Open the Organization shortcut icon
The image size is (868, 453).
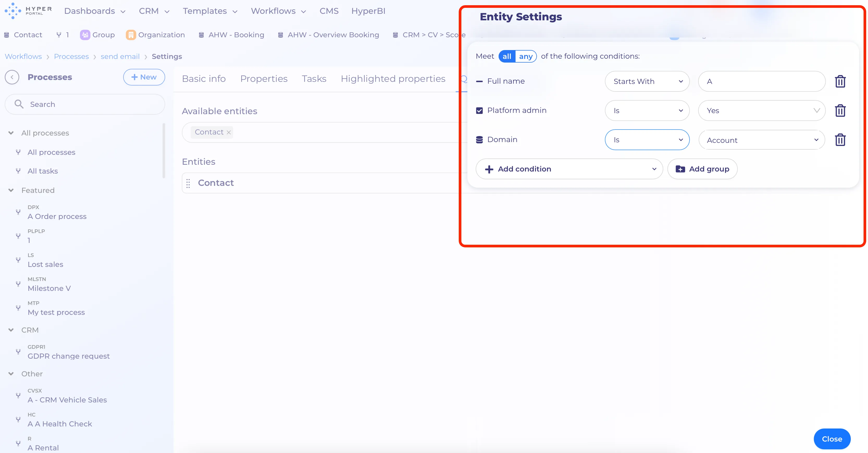131,35
